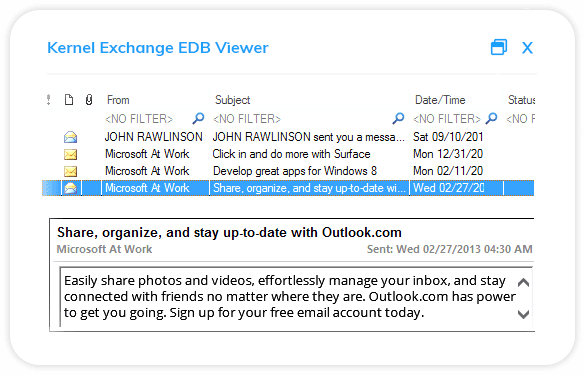Select the 'Sat 09/10/201' date cell
This screenshot has height=375, width=585.
click(448, 137)
